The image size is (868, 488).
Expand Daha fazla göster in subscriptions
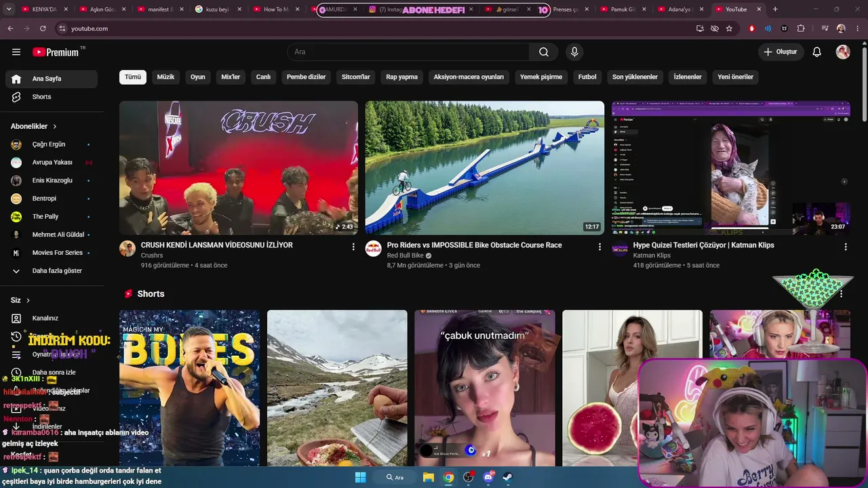(x=52, y=271)
